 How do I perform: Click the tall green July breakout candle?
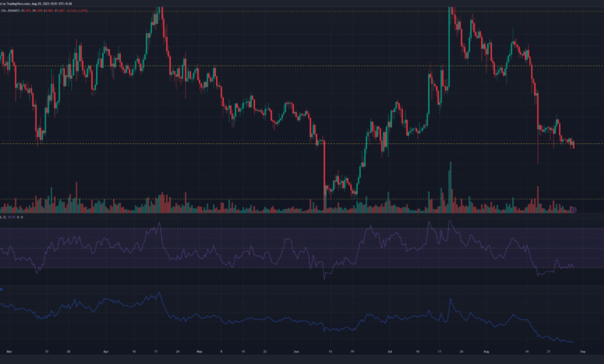449,39
